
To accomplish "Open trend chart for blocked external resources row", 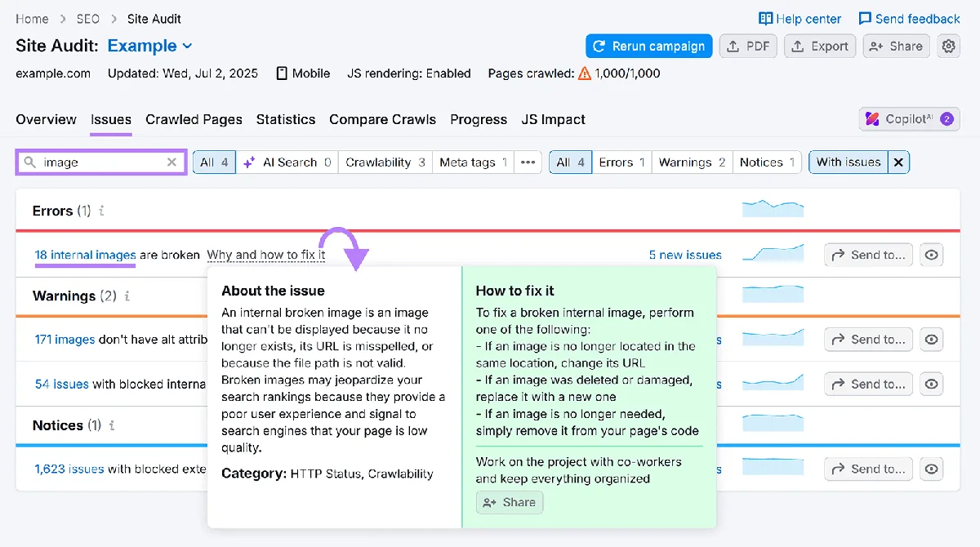I will 773,468.
